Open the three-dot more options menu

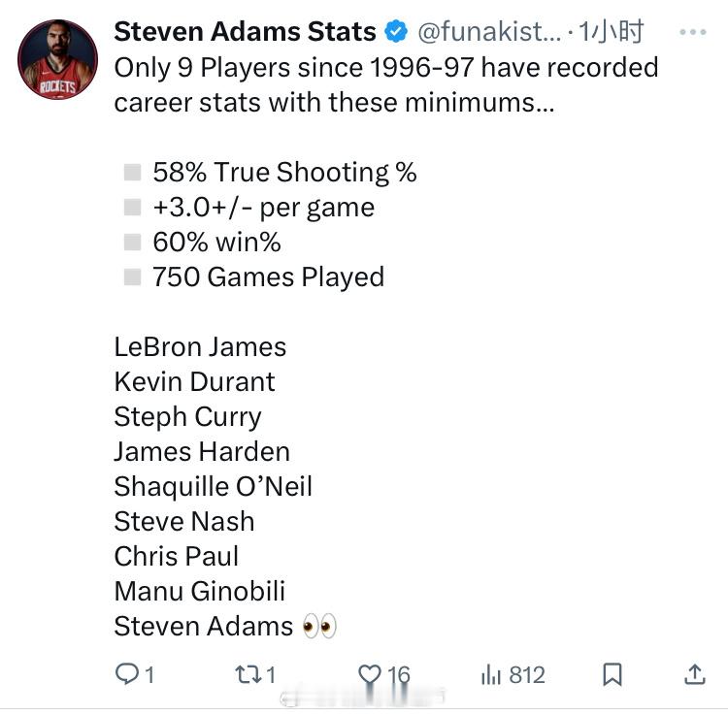coord(693,32)
